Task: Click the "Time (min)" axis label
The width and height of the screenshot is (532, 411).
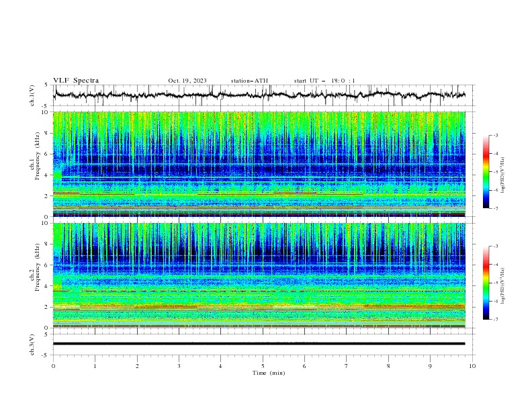Action: pyautogui.click(x=269, y=373)
